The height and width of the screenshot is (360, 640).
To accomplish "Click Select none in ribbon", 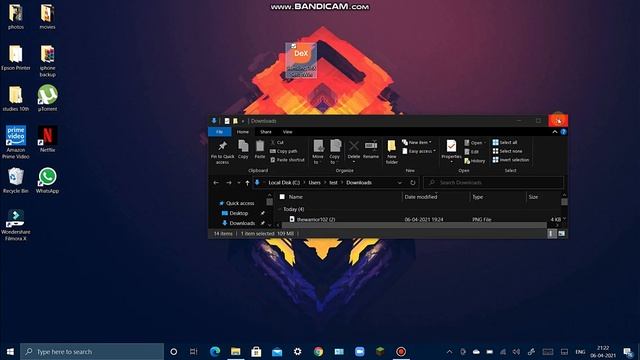I will coord(507,151).
